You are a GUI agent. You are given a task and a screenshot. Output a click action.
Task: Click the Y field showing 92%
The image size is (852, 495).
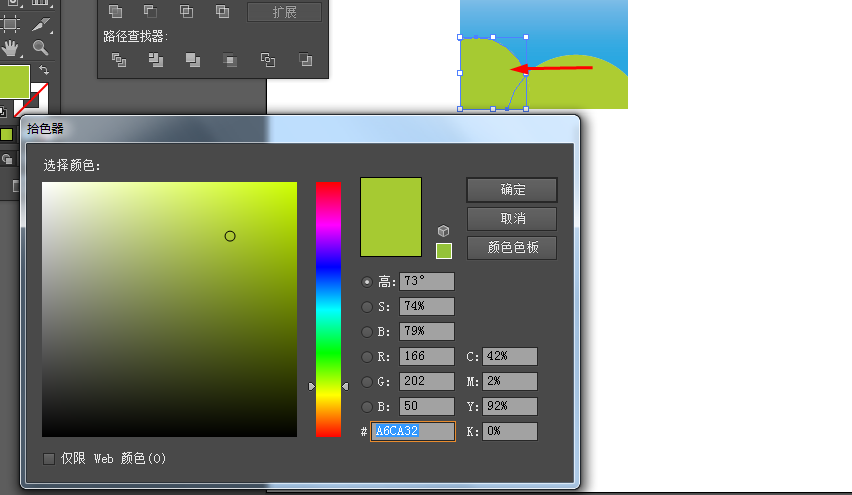point(510,406)
